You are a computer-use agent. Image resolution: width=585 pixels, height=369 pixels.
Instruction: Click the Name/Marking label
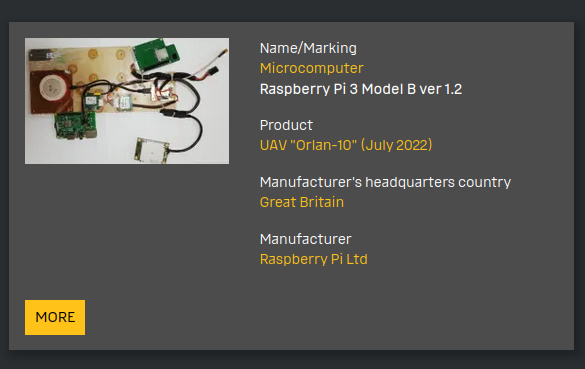[308, 48]
